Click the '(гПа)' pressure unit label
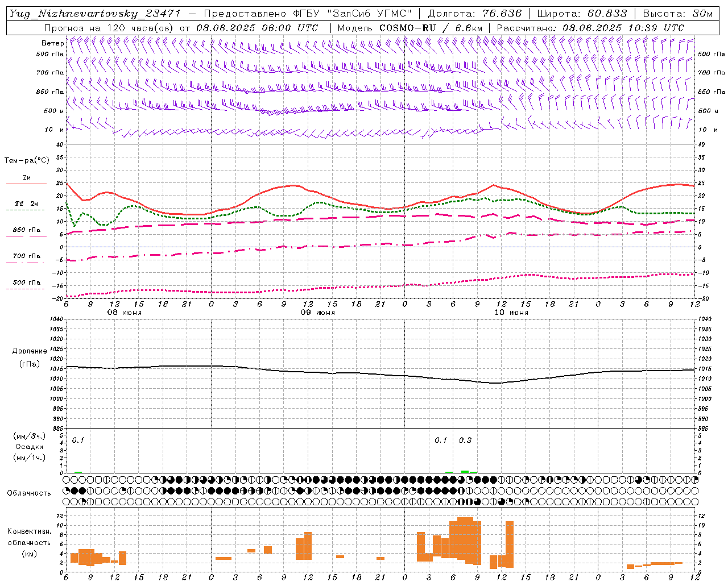 [x=30, y=364]
